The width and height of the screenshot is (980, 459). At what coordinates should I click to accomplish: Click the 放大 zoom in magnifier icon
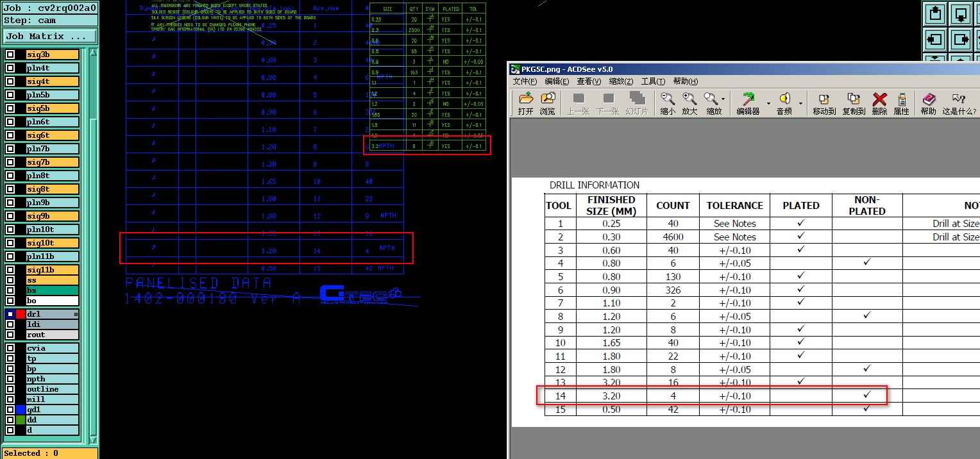(689, 99)
